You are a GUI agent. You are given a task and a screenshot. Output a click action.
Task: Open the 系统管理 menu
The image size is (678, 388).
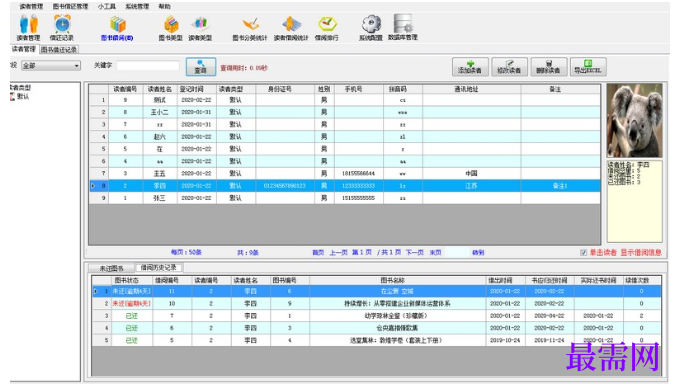click(x=137, y=6)
